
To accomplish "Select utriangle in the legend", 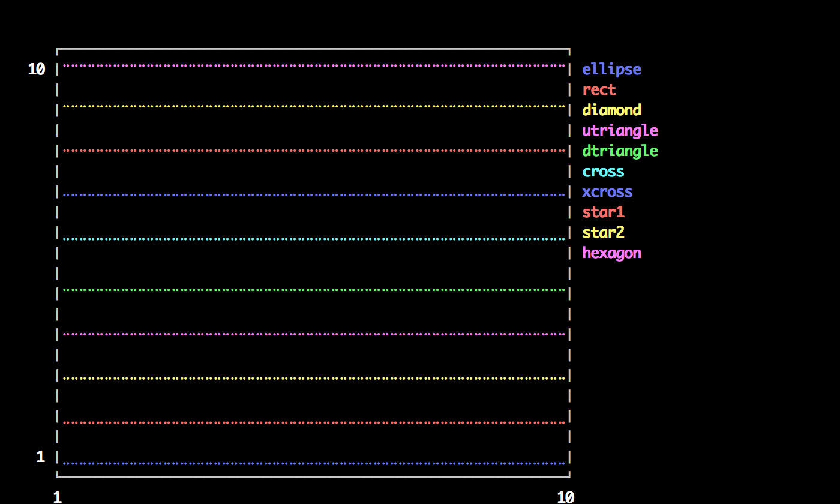I will (620, 131).
